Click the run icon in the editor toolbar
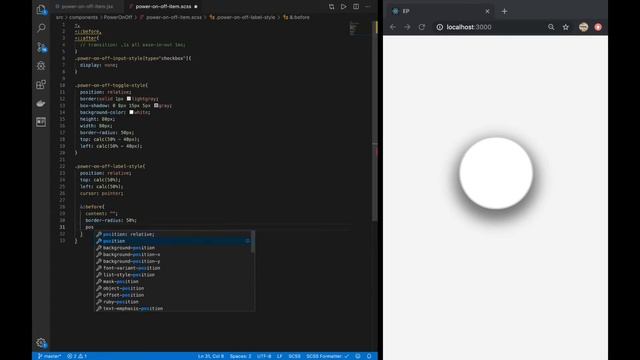Image resolution: width=640 pixels, height=360 pixels. click(344, 7)
